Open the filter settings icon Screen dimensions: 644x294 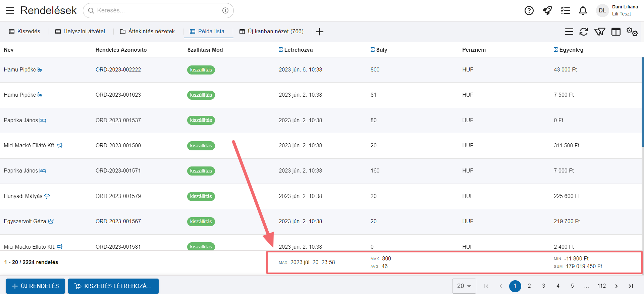point(600,32)
